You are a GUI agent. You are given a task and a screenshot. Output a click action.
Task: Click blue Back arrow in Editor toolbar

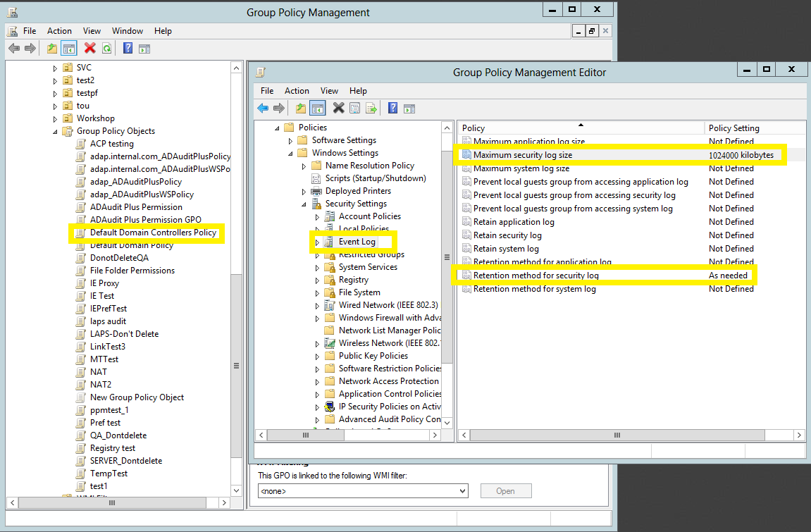[263, 108]
